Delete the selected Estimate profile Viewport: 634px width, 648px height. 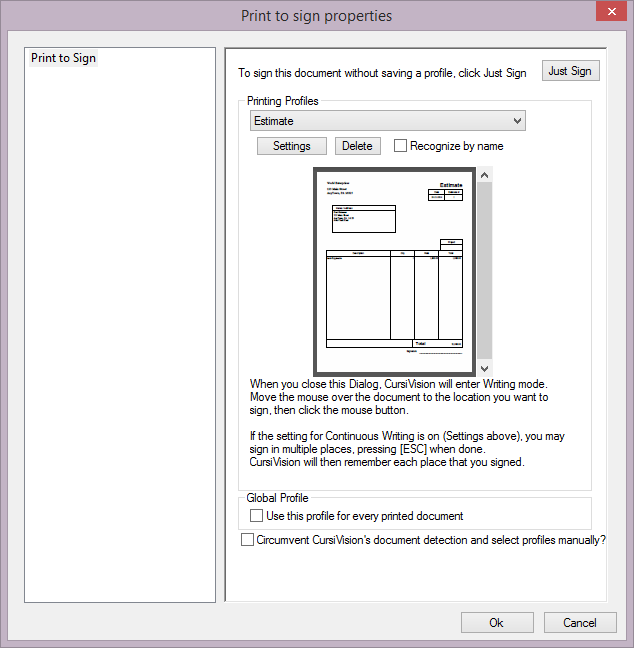(x=357, y=146)
